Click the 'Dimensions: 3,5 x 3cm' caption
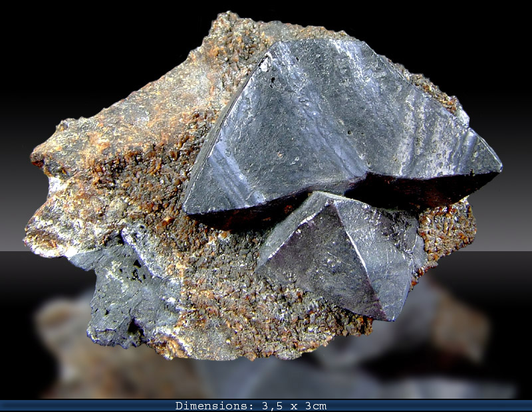The height and width of the screenshot is (412, 532). tap(251, 405)
